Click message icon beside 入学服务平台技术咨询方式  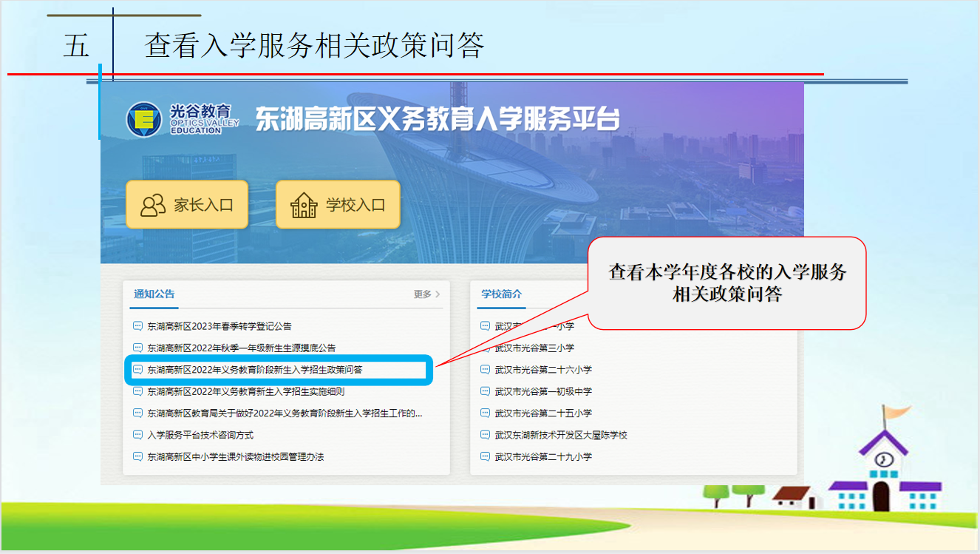[x=137, y=435]
